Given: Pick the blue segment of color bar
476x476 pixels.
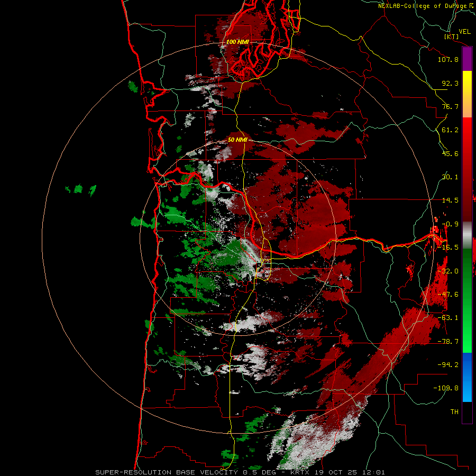Looking at the screenshot, I should [x=467, y=377].
